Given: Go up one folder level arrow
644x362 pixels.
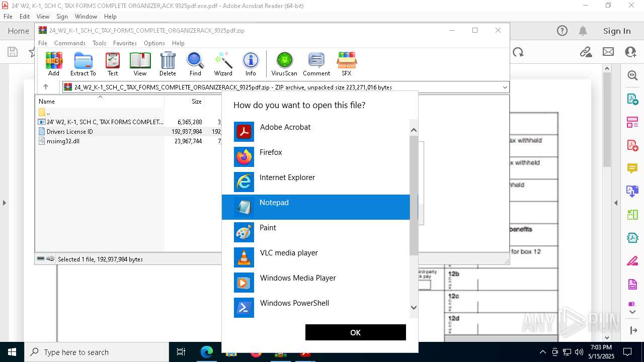Looking at the screenshot, I should click(46, 87).
